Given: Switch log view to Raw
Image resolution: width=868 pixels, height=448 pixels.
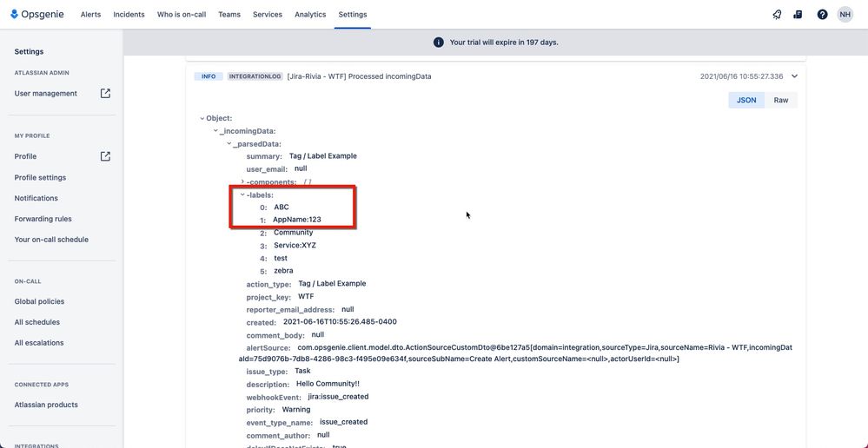Looking at the screenshot, I should tap(781, 100).
